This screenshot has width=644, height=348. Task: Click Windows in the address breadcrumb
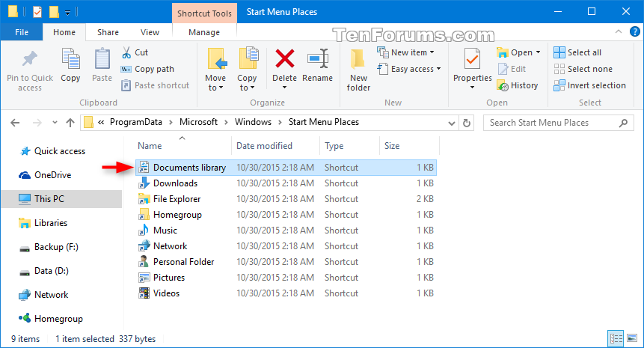[253, 122]
